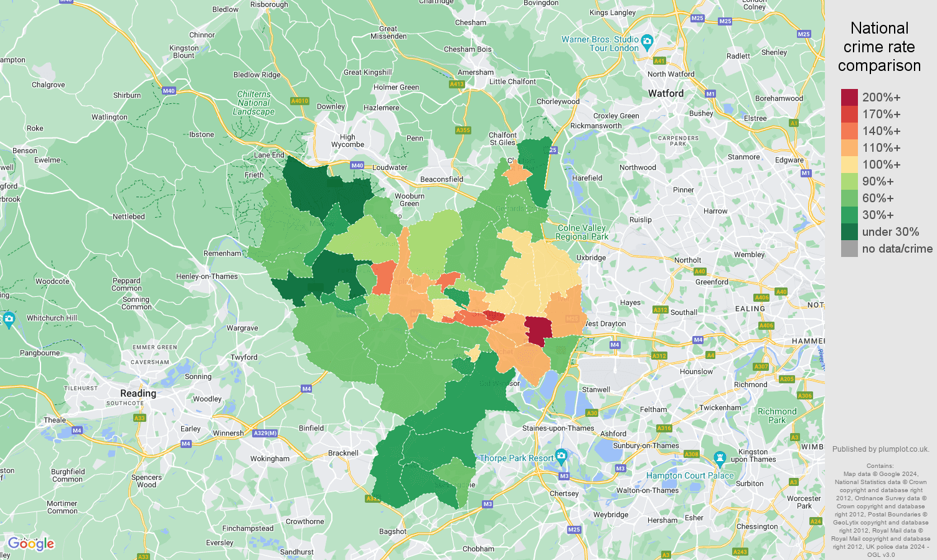Viewport: 937px width, 560px height.
Task: Click the 110%+ light orange legend swatch
Action: pos(849,148)
